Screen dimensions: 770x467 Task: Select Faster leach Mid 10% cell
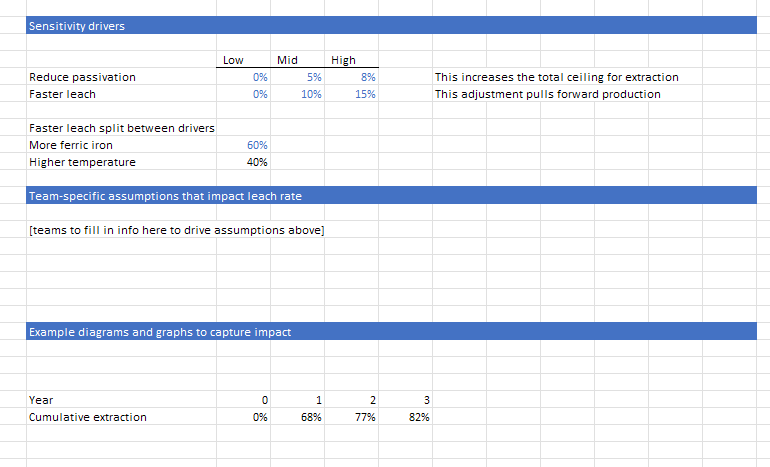[298, 94]
